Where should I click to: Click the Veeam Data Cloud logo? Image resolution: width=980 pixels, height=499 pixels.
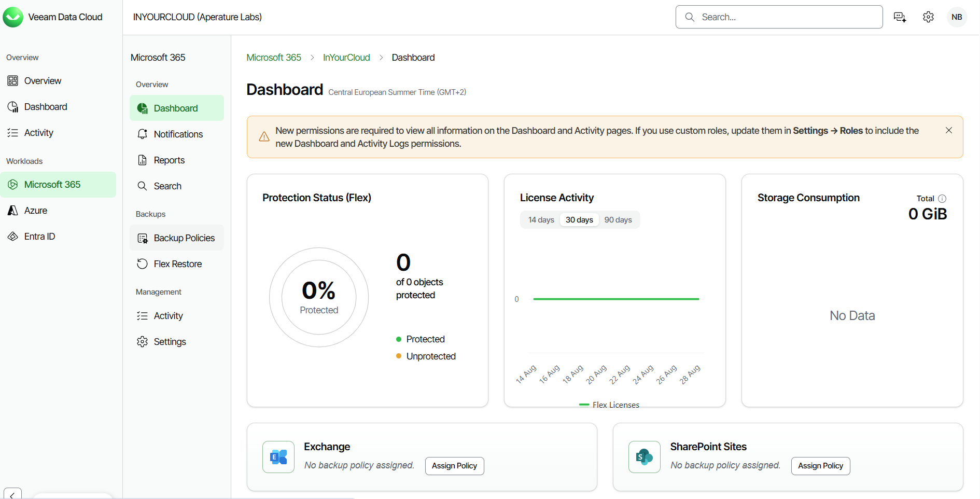click(x=13, y=17)
